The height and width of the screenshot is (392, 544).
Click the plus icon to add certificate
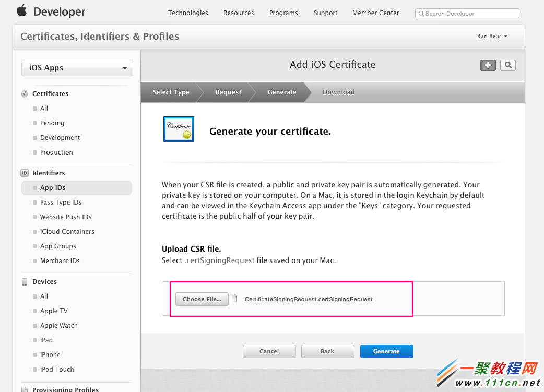[x=488, y=65]
